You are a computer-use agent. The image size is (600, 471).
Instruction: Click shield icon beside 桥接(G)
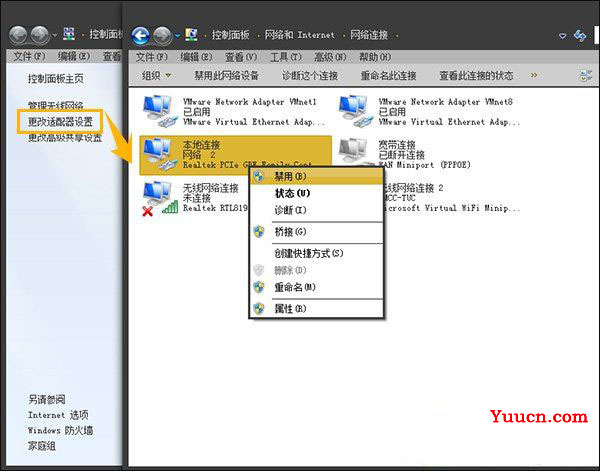259,231
